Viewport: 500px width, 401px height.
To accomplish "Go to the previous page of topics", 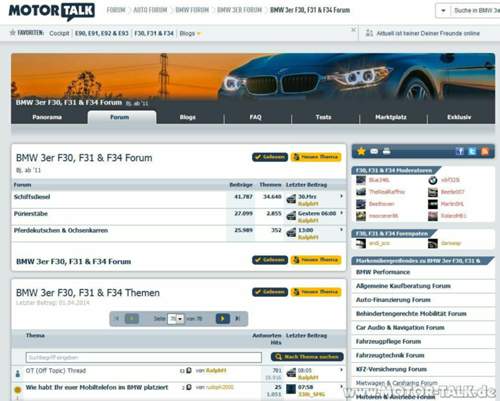I will click(x=132, y=319).
